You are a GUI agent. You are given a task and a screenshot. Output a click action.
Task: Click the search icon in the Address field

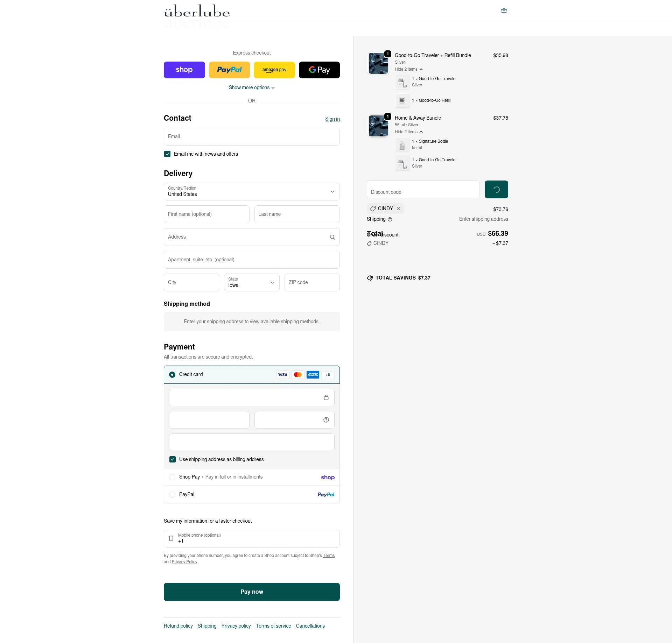point(332,237)
